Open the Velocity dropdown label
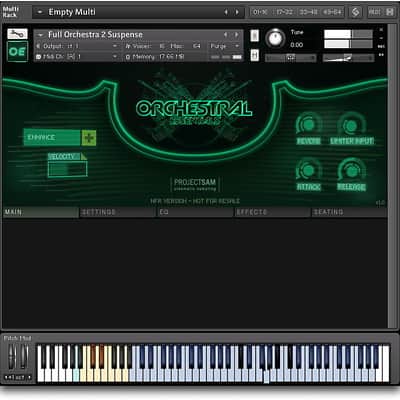Image resolution: width=400 pixels, height=400 pixels. tap(67, 157)
